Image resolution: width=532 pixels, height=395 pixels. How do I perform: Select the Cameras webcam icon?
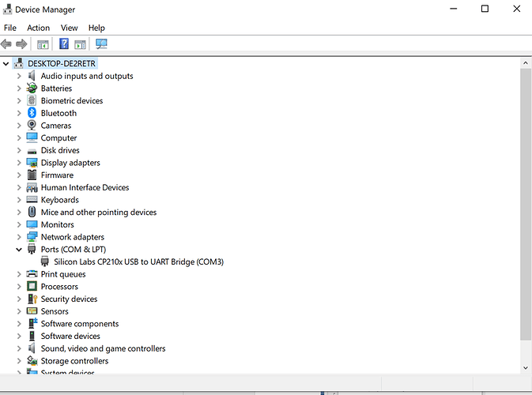32,126
